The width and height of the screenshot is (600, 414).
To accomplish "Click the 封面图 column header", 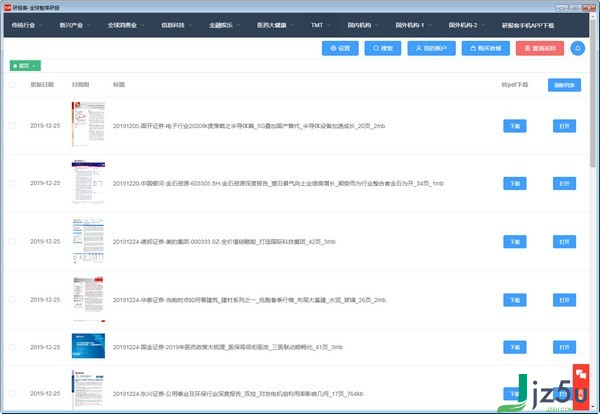I will (80, 85).
